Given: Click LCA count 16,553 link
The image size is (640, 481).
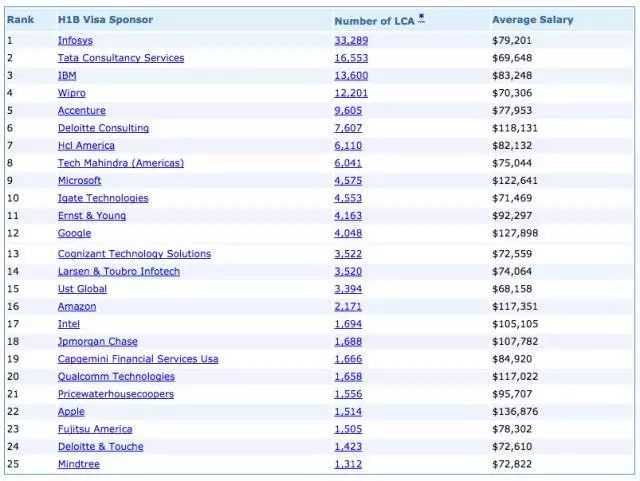Looking at the screenshot, I should (x=351, y=58).
